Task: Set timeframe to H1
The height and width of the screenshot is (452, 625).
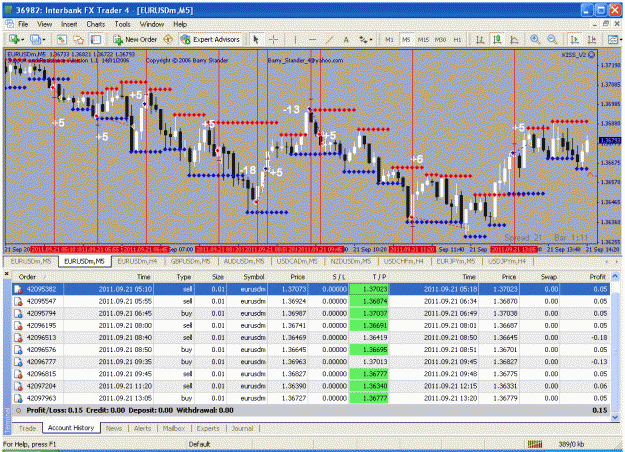Action: [457, 39]
